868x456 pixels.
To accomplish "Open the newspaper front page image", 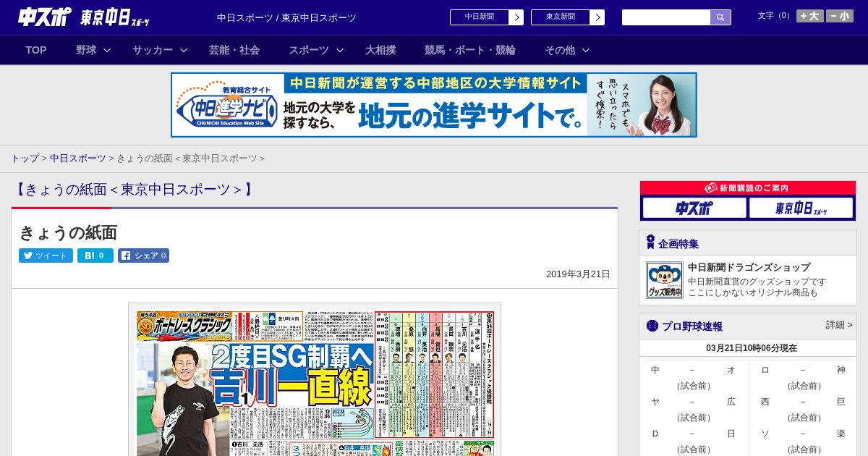I will point(315,380).
